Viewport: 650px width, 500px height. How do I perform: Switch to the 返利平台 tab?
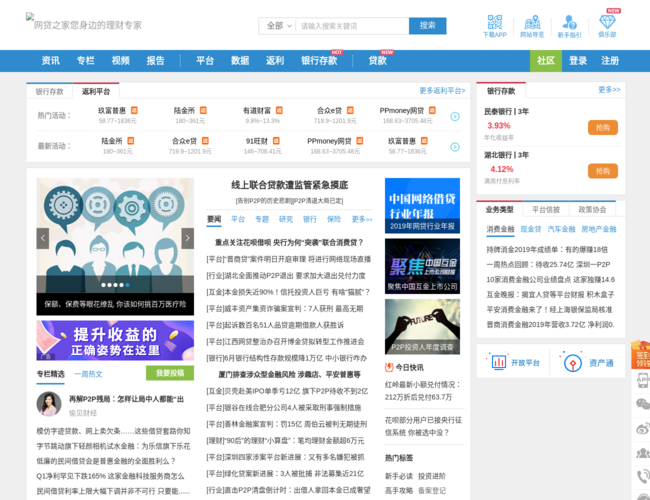coord(96,92)
